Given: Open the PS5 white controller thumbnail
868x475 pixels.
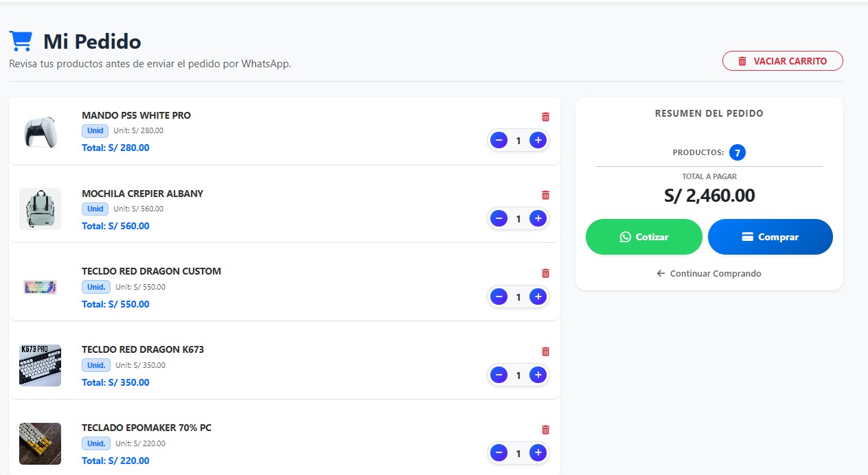Looking at the screenshot, I should (x=41, y=131).
